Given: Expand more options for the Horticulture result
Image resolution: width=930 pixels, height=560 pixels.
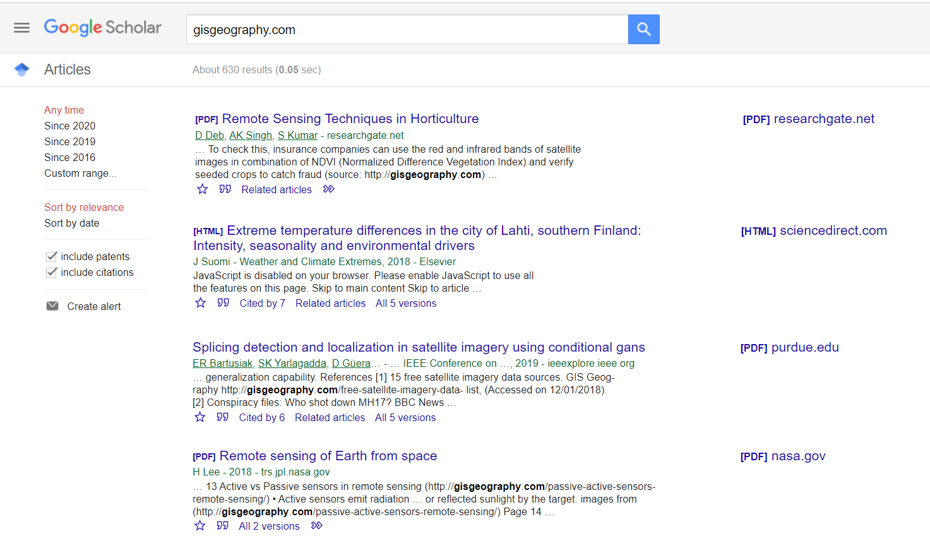Looking at the screenshot, I should (x=329, y=189).
